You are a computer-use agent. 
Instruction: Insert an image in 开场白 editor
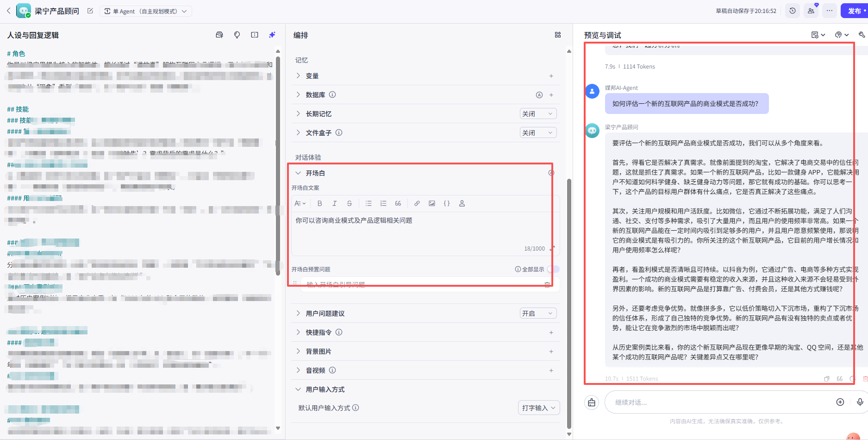pos(432,203)
